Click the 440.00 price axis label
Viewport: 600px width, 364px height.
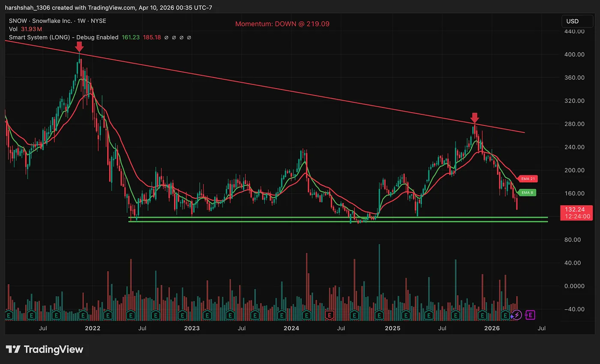tap(575, 31)
